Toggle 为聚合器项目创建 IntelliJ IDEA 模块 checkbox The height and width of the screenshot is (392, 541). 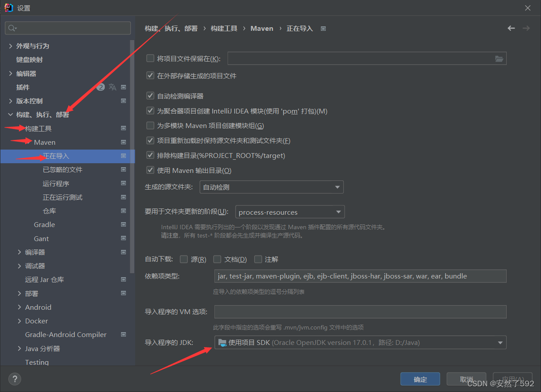tap(150, 111)
